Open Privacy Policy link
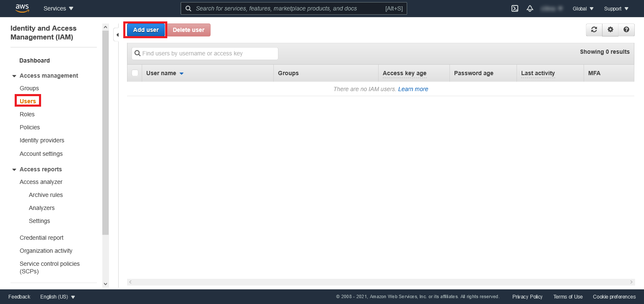Viewport: 644px width, 304px height. pyautogui.click(x=527, y=297)
